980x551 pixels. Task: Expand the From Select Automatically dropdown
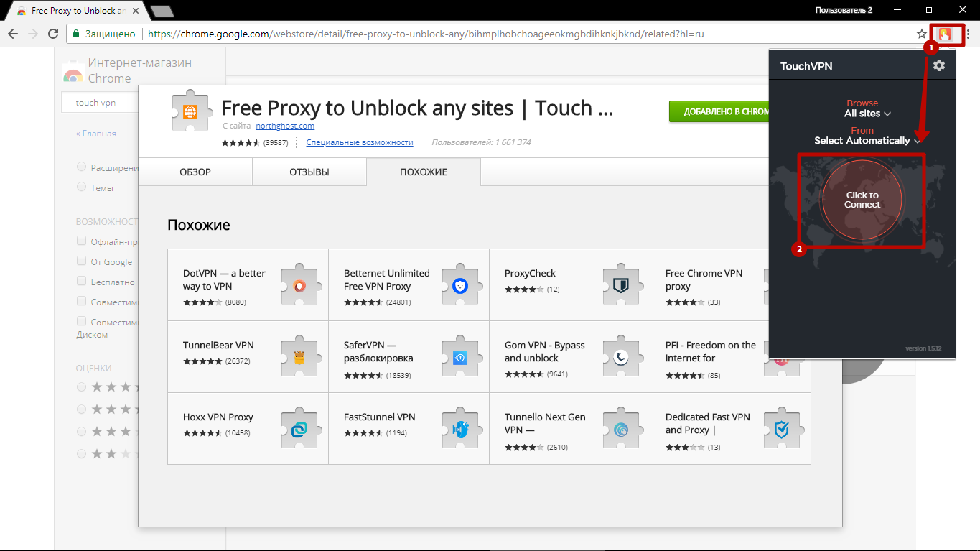[867, 141]
